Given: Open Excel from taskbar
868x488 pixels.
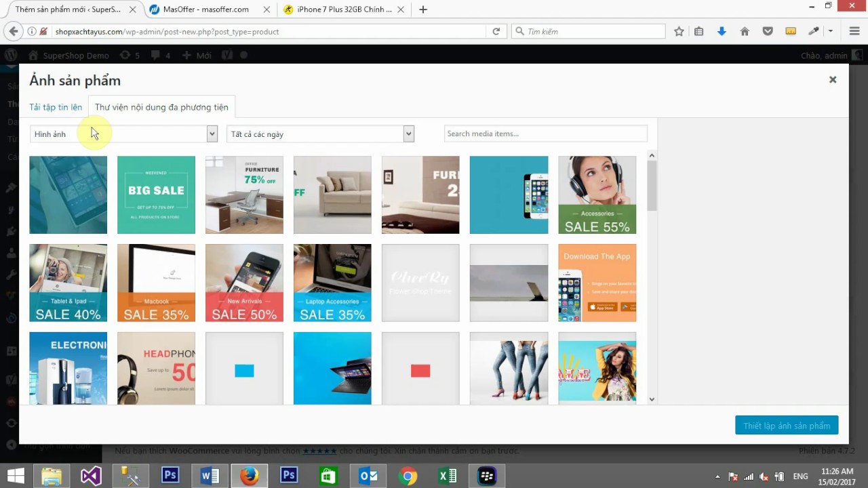Looking at the screenshot, I should point(448,476).
